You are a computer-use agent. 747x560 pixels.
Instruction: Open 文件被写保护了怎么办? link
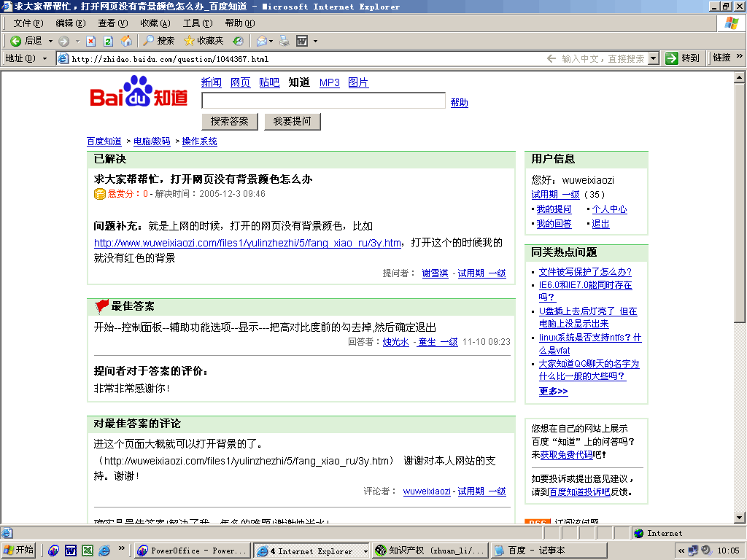(585, 272)
